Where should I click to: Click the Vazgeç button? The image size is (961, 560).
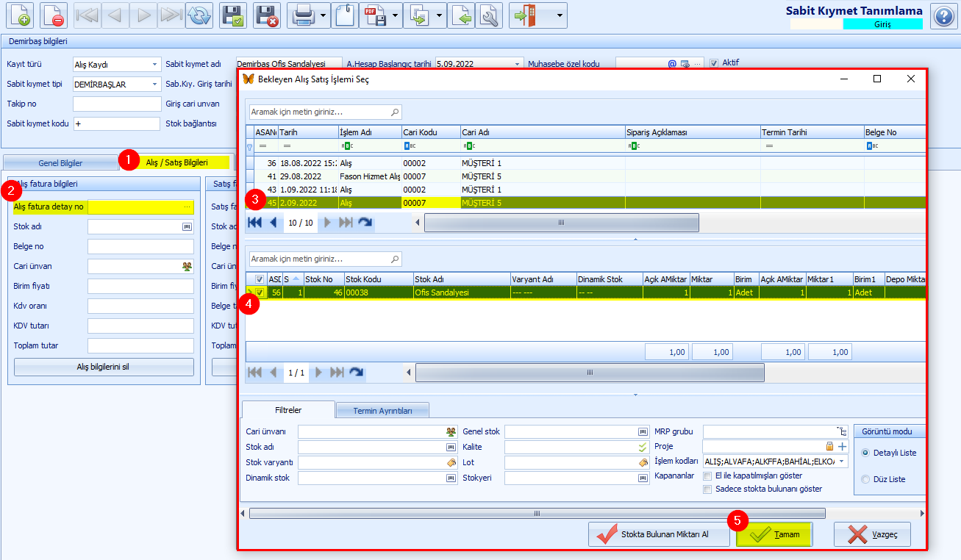pos(872,535)
